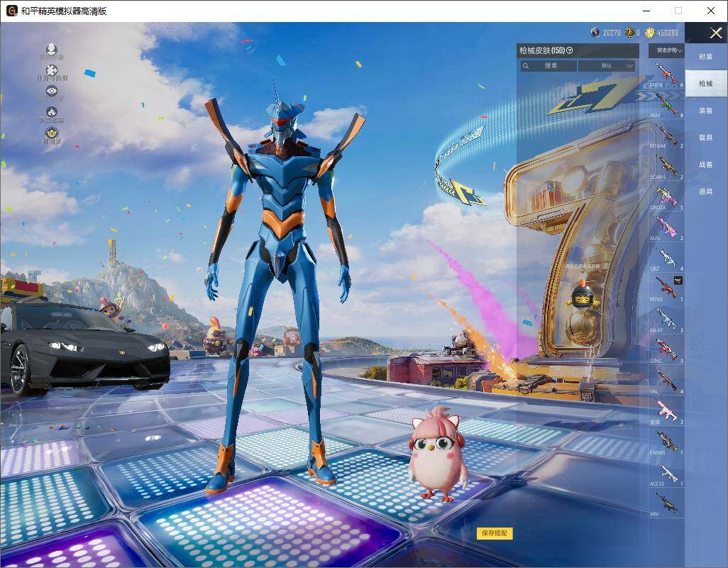Select the pink 蜜獾 weapon skin
The width and height of the screenshot is (728, 568).
[x=666, y=412]
